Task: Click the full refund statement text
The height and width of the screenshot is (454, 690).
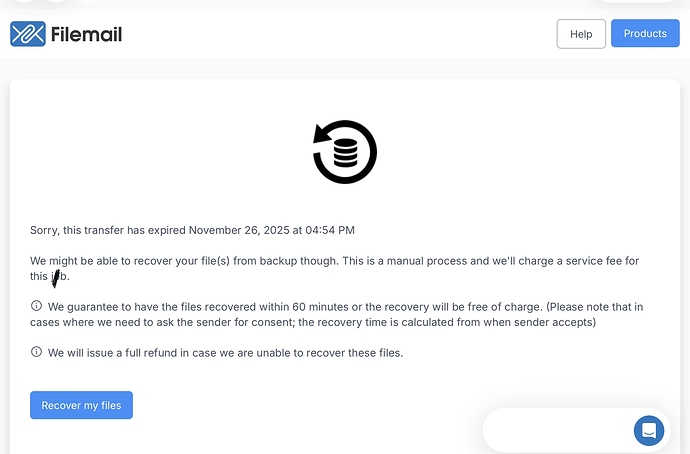Action: [225, 352]
